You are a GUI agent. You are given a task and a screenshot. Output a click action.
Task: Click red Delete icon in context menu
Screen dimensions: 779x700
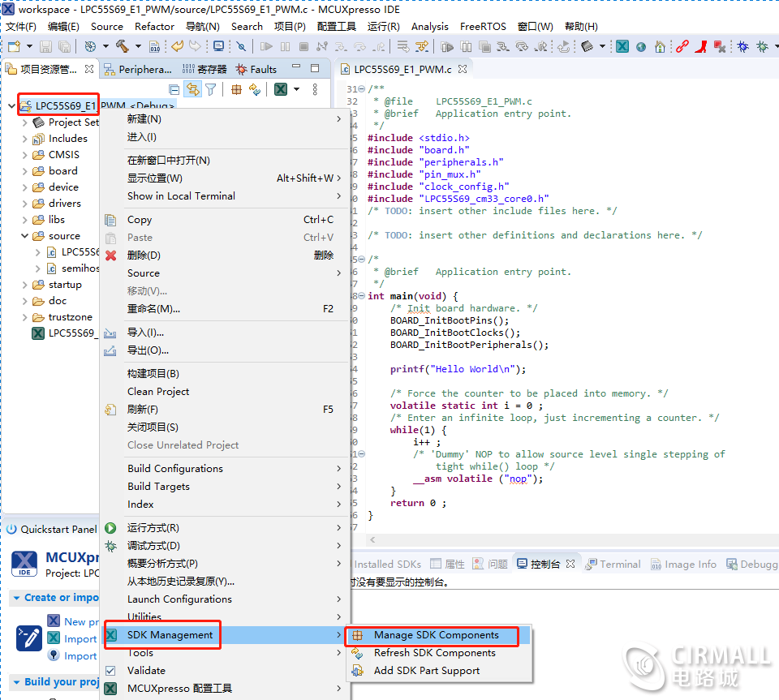[111, 256]
